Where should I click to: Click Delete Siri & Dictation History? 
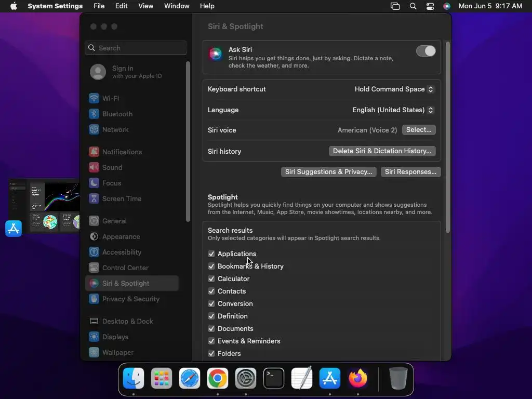click(382, 151)
